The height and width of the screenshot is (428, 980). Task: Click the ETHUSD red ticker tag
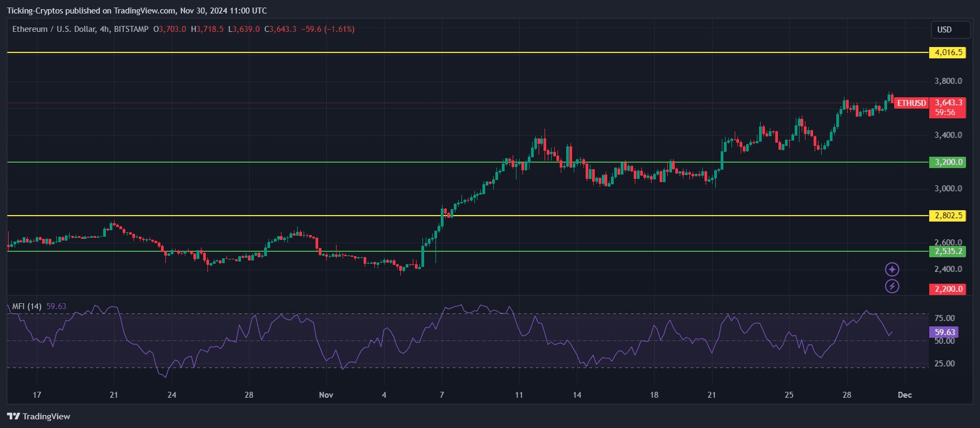pos(911,103)
